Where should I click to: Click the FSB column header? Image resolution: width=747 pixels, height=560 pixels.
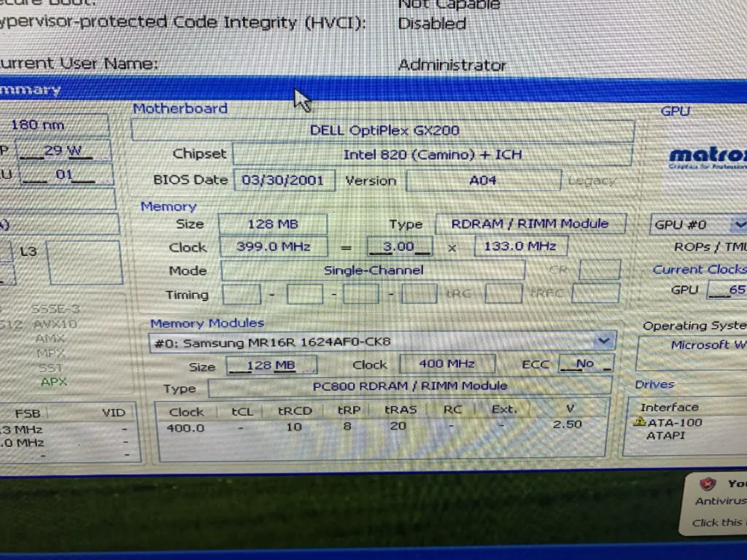tap(28, 413)
